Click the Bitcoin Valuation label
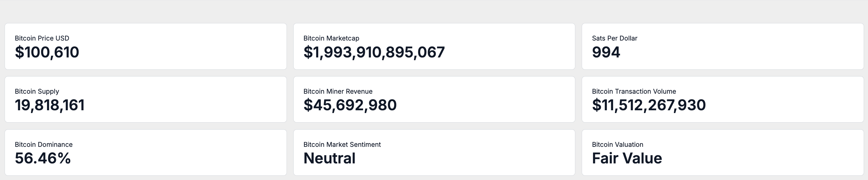The height and width of the screenshot is (180, 868). [x=618, y=144]
